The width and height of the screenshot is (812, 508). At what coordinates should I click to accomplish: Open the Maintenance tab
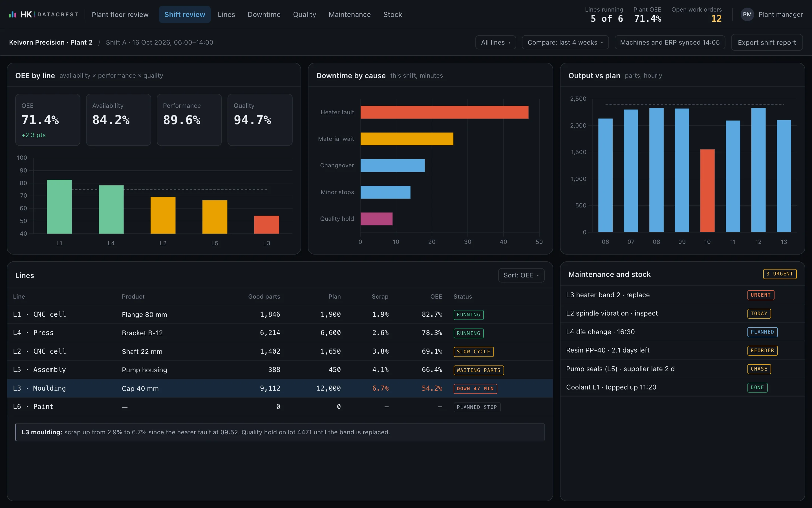coord(350,14)
